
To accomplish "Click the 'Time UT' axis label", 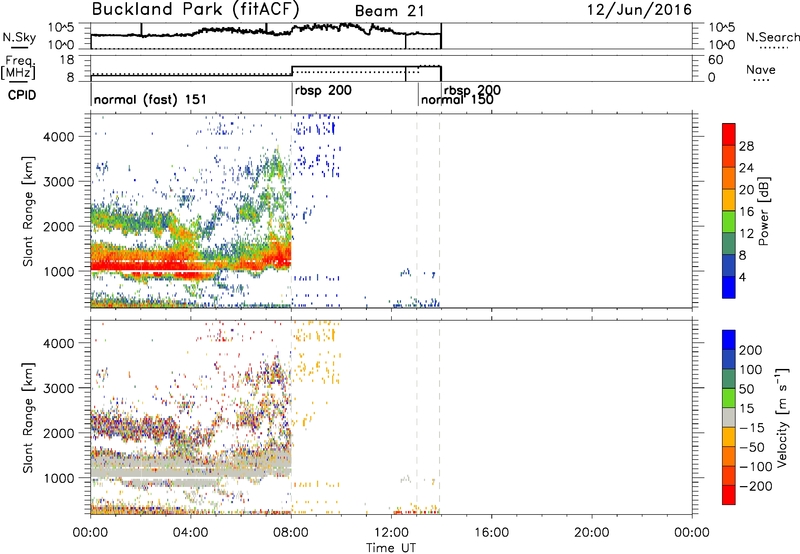I will (x=391, y=547).
